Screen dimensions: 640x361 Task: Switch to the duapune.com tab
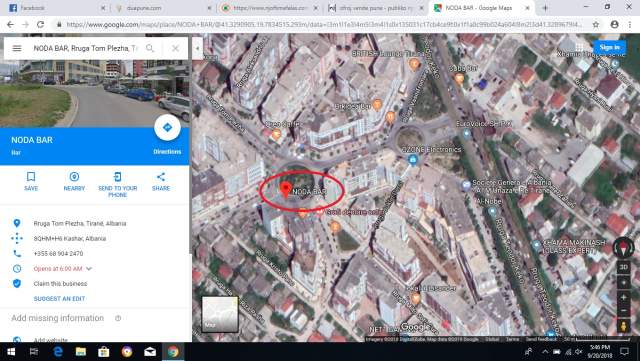click(x=162, y=8)
